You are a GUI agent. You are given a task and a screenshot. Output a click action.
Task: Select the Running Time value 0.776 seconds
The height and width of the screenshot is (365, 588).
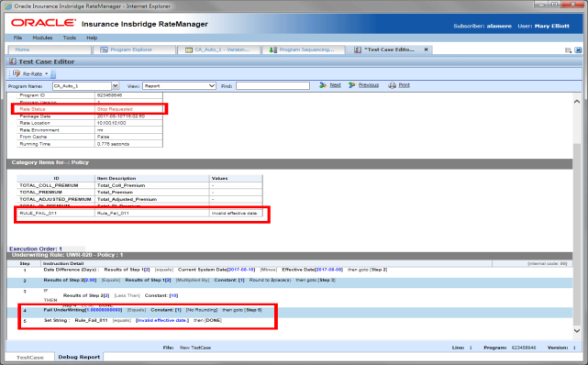point(113,144)
